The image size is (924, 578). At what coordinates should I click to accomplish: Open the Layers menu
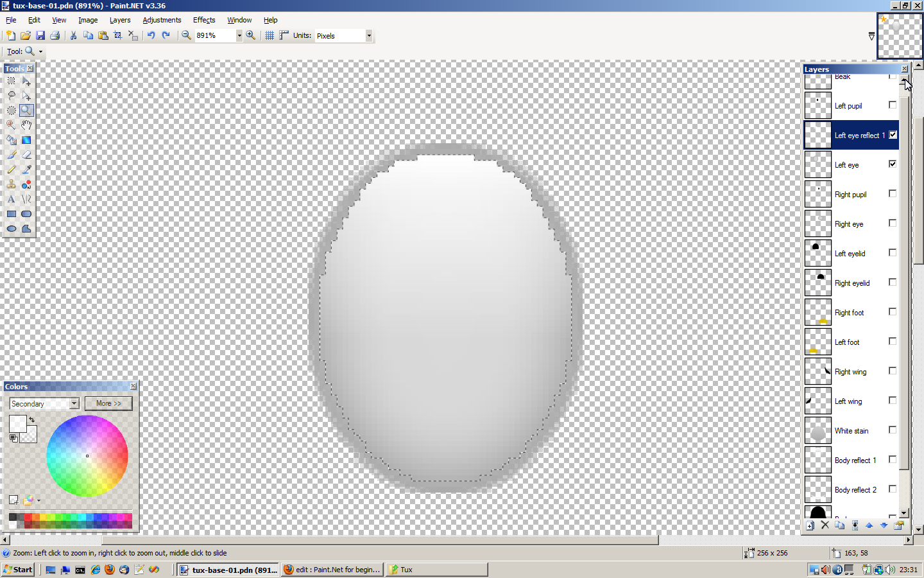[x=120, y=20]
